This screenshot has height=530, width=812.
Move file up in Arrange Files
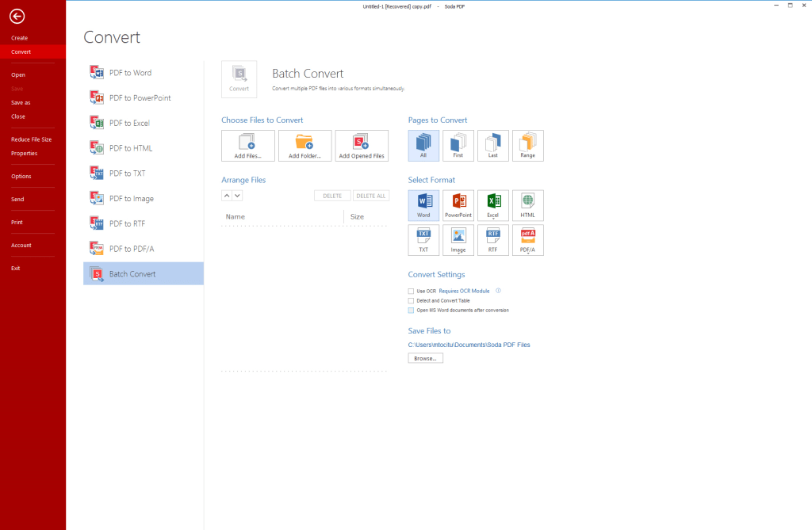227,196
